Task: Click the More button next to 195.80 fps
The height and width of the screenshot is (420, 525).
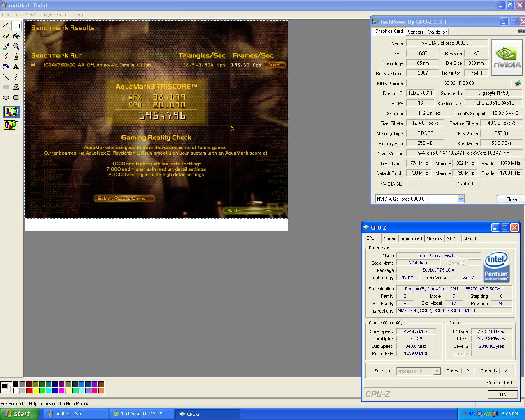Action: click(x=274, y=65)
